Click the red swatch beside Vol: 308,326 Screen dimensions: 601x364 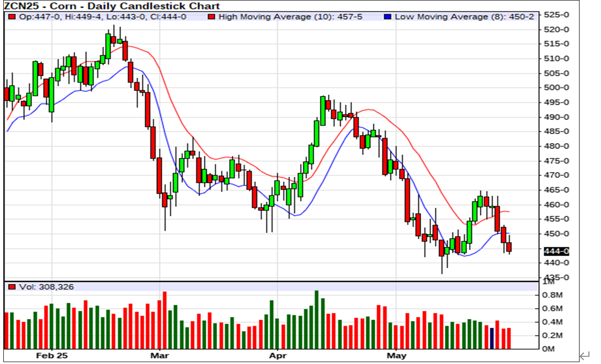point(12,287)
